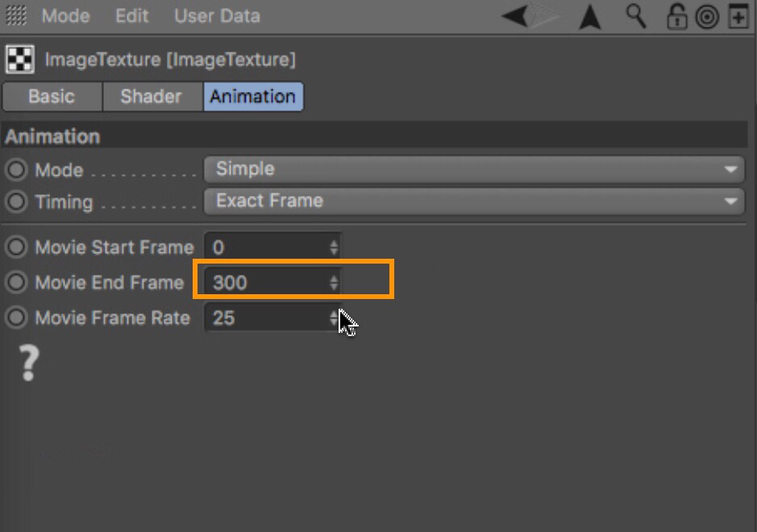Open the Timing dropdown showing Exact Frame
The image size is (757, 532).
[472, 201]
